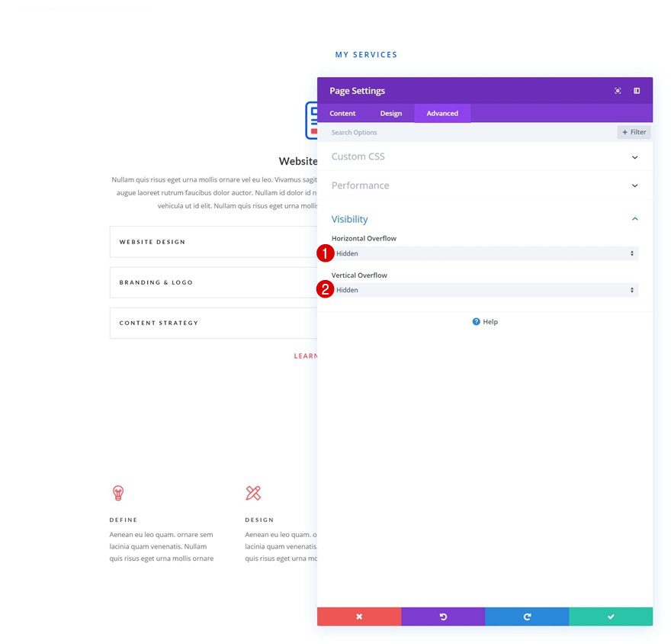Redo change with the blue redo icon
Screen dimensions: 671x644
(527, 616)
